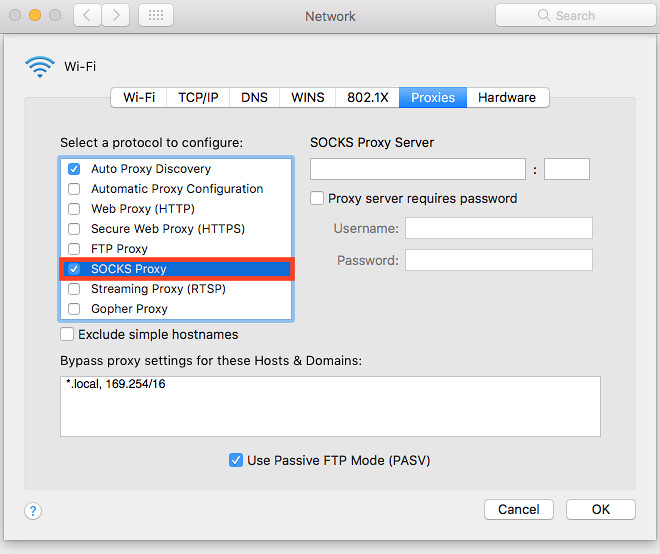Go forward with the right arrow button
Screen dimensions: 660x554
coord(115,16)
